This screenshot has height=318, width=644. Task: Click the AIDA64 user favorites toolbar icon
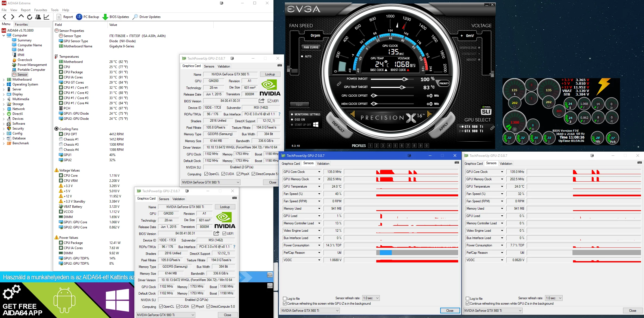[38, 17]
